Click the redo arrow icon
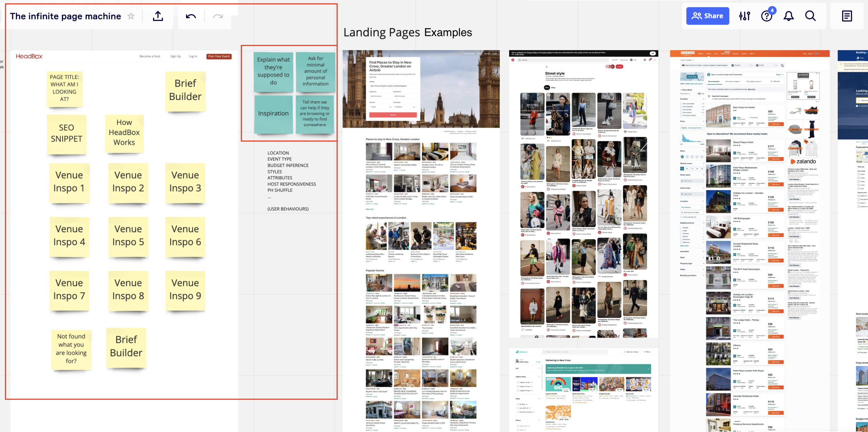Image resolution: width=868 pixels, height=432 pixels. click(218, 16)
